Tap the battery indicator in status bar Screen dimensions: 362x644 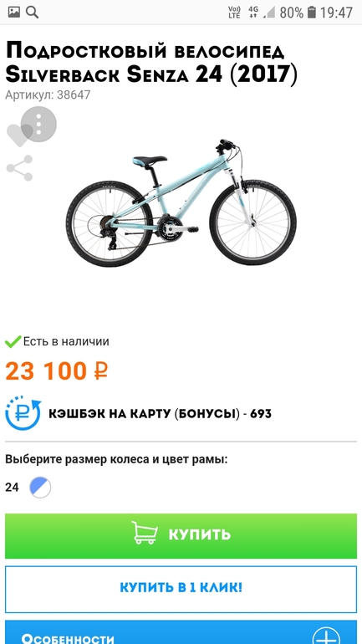[312, 13]
